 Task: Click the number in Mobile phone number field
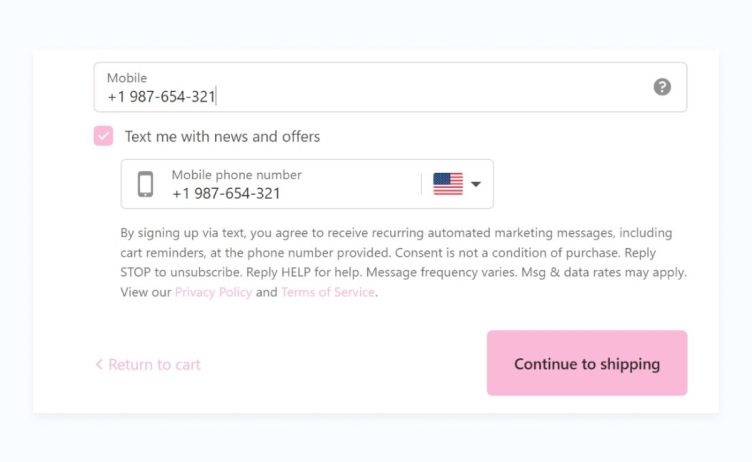point(226,193)
